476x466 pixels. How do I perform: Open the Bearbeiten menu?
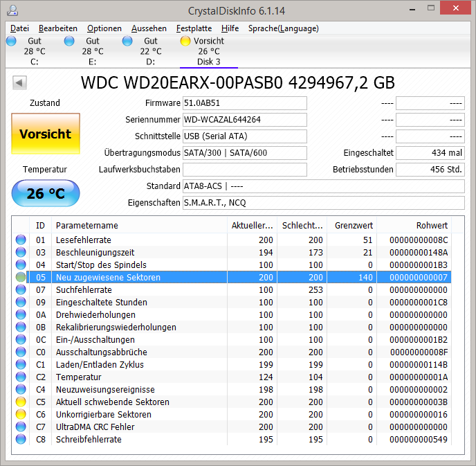point(58,28)
